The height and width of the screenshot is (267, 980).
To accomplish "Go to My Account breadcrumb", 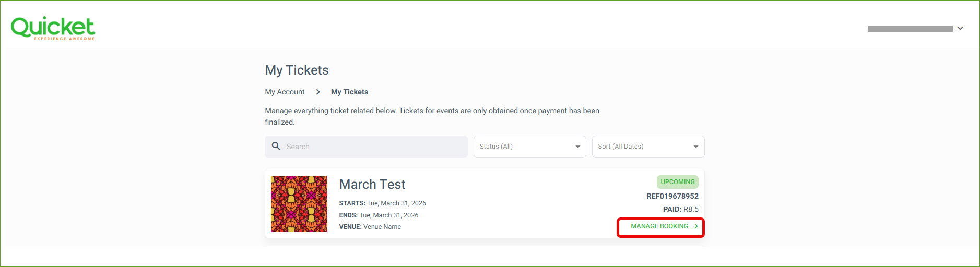I will point(285,92).
